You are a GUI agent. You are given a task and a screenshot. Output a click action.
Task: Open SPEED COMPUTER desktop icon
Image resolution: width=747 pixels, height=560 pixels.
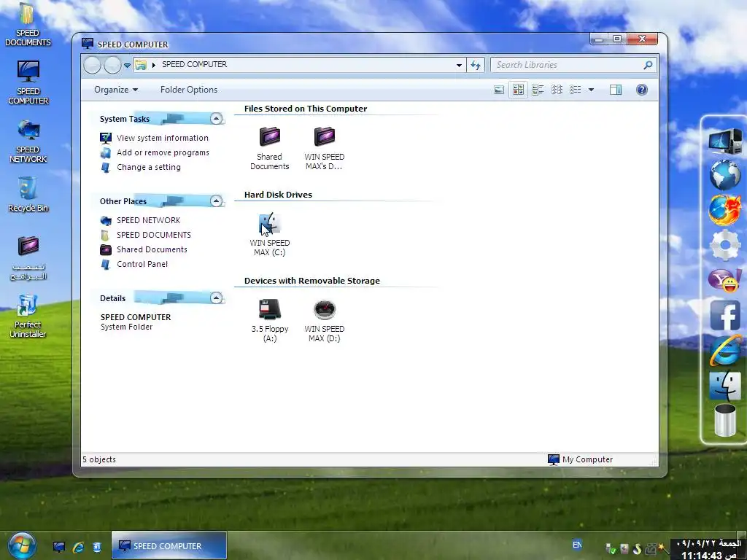click(28, 82)
